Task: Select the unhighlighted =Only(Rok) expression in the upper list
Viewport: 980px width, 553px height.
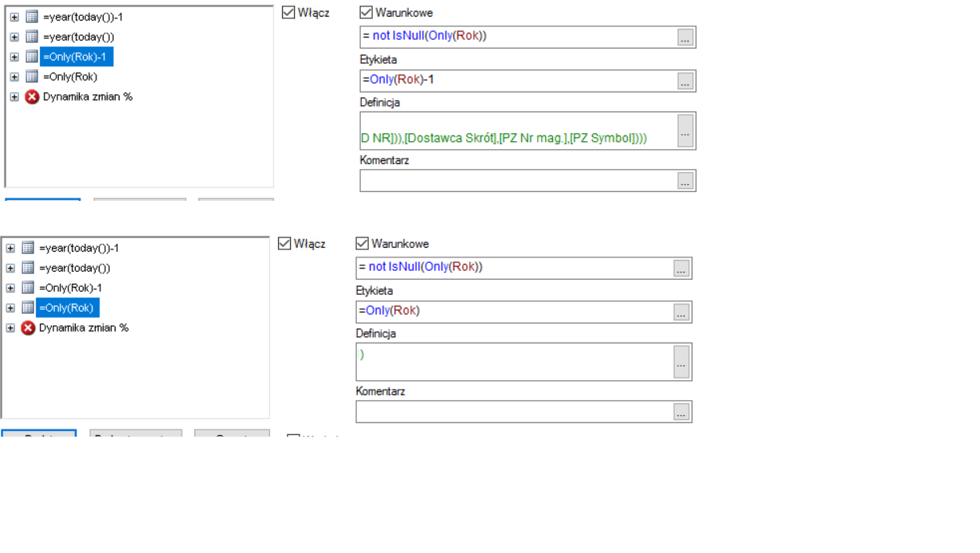Action: click(70, 76)
